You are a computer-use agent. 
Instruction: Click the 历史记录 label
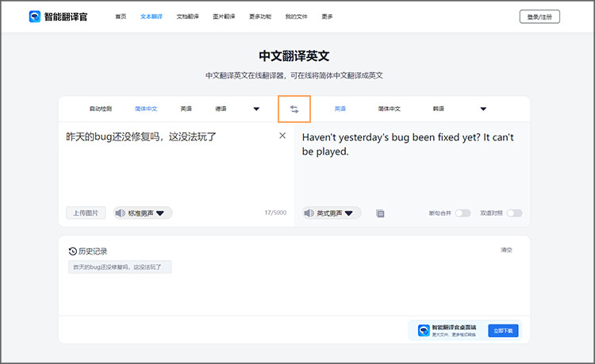[x=93, y=251]
